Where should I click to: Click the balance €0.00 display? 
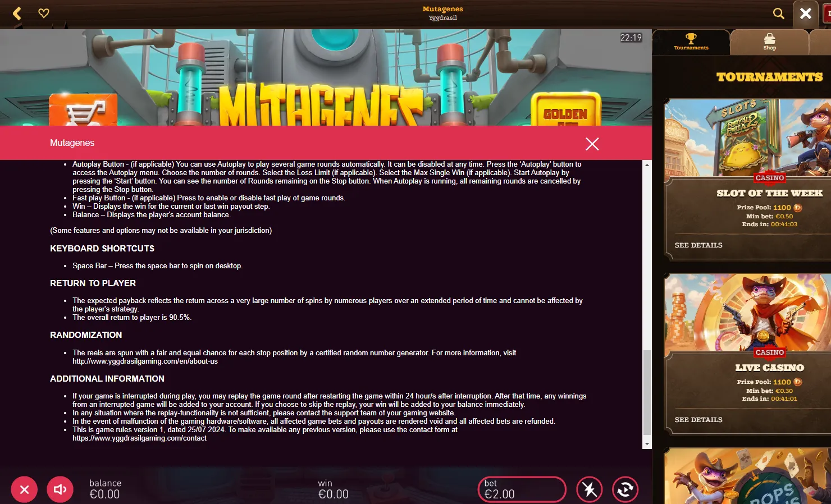105,489
